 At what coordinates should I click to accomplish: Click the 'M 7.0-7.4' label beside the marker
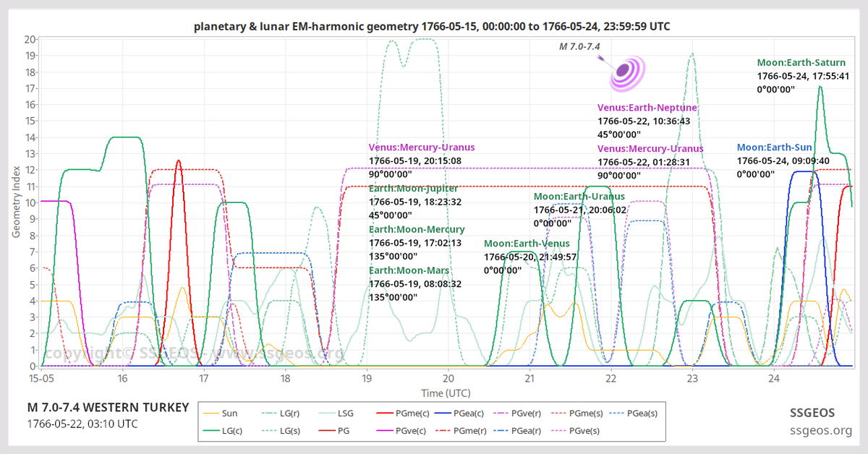[x=580, y=46]
